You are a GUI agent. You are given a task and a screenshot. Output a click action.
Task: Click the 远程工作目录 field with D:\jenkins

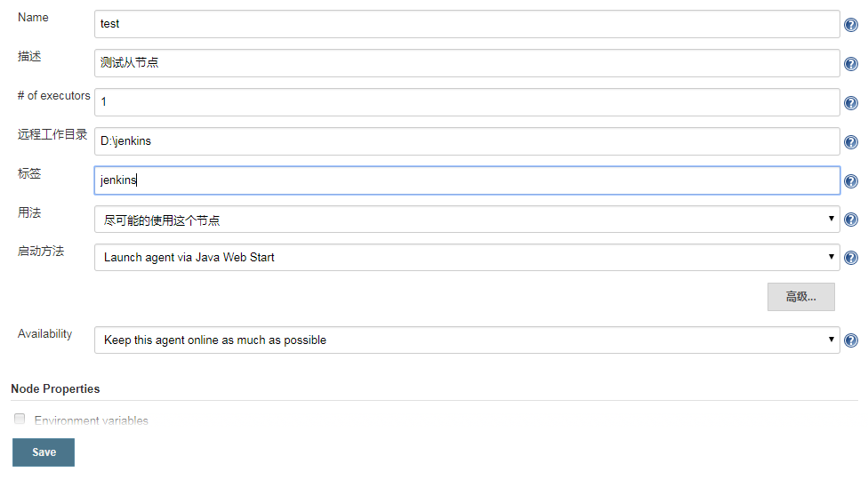pyautogui.click(x=467, y=141)
